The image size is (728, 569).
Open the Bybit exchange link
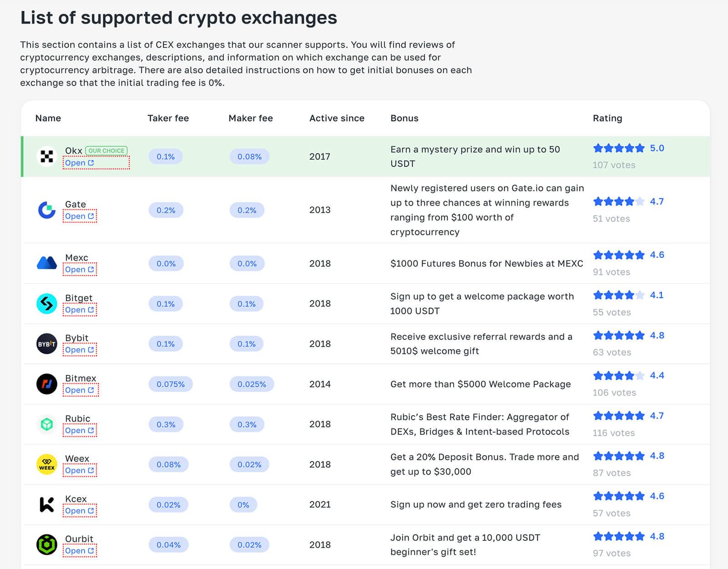point(79,350)
